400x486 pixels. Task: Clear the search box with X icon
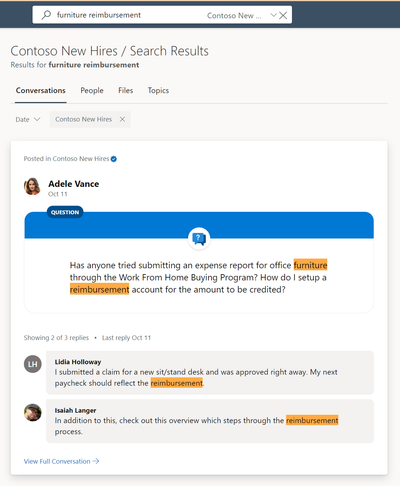pos(283,15)
